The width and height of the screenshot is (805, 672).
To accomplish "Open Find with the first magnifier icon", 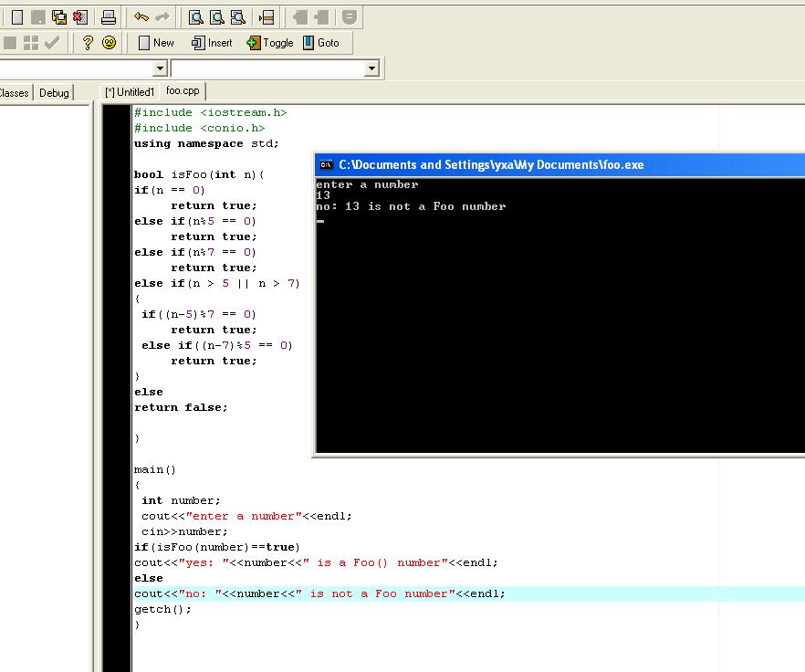I will (x=195, y=17).
